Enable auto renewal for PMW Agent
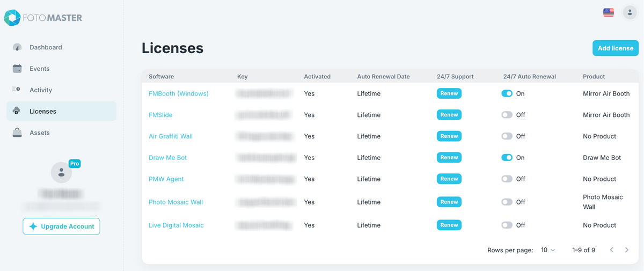Image resolution: width=644 pixels, height=271 pixels. [507, 179]
